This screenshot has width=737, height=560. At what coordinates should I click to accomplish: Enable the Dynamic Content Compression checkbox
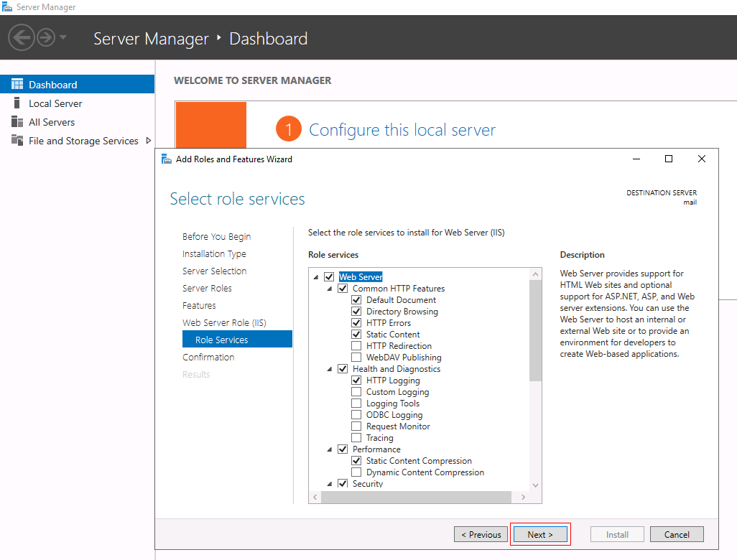pyautogui.click(x=356, y=472)
